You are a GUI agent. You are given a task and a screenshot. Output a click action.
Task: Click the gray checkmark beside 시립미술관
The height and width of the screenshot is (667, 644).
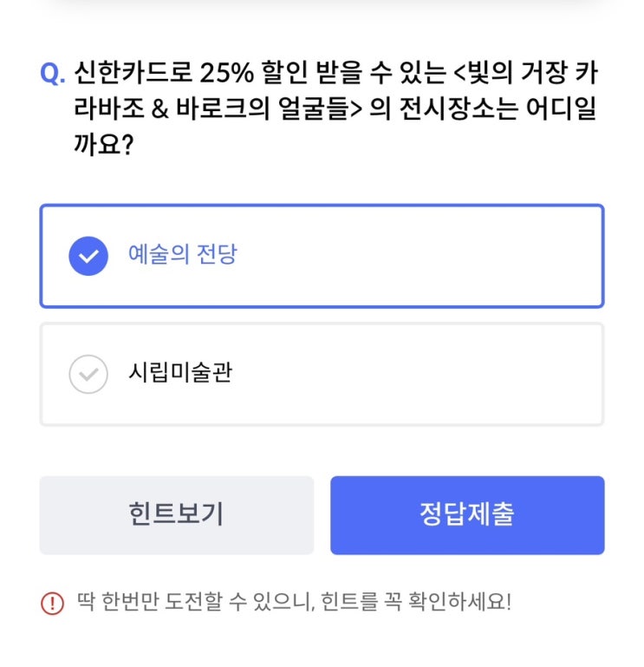(x=88, y=374)
